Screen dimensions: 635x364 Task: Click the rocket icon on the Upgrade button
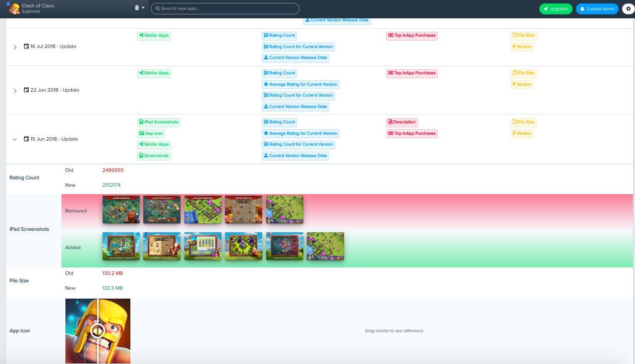545,8
